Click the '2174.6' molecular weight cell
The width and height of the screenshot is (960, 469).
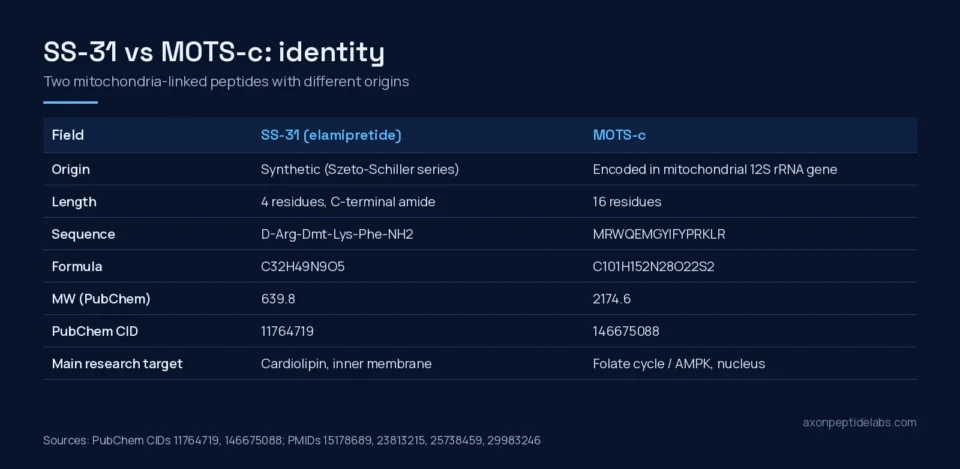coord(612,299)
